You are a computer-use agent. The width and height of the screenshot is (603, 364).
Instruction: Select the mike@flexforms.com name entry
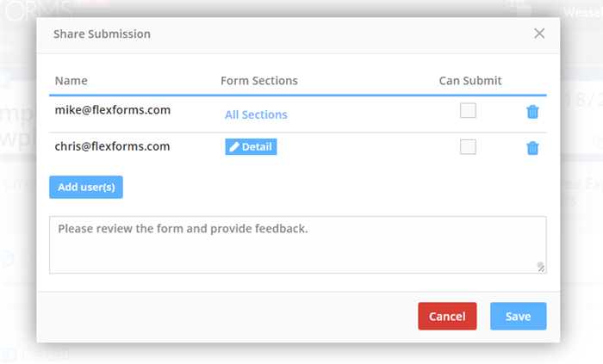click(112, 110)
